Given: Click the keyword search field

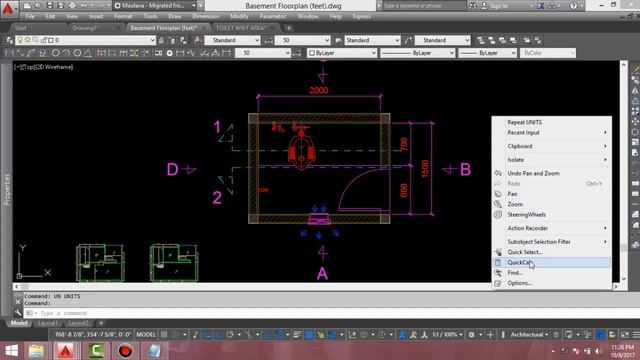Looking at the screenshot, I should click(424, 6).
